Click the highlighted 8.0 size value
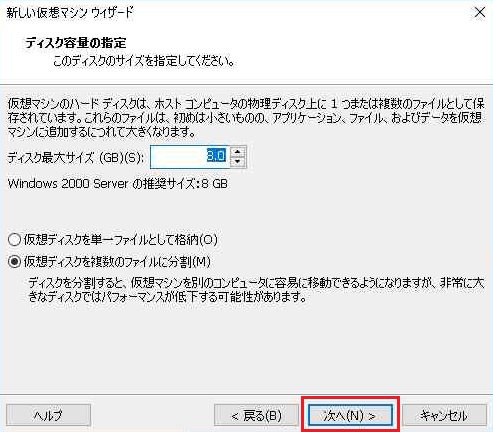Image resolution: width=493 pixels, height=432 pixels. click(x=216, y=156)
